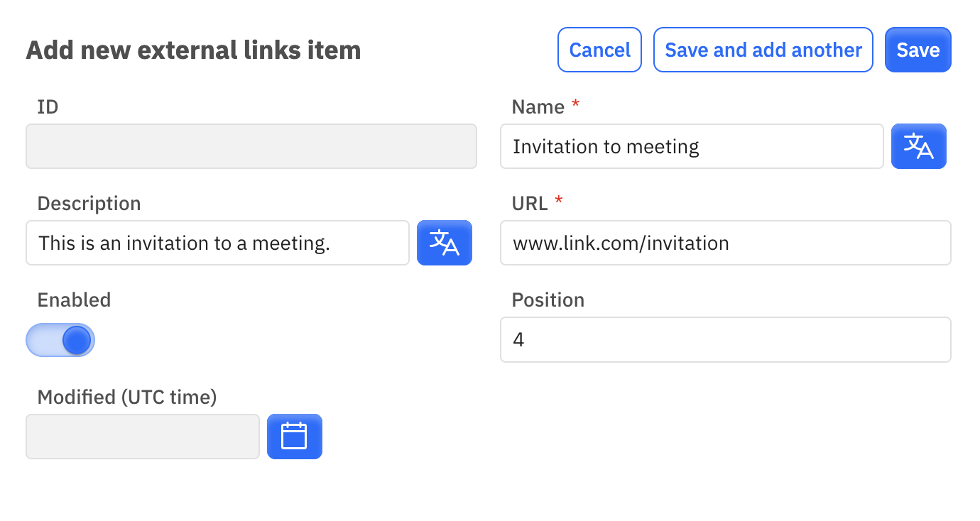Click Save and add another
Viewport: 980px width, 521px height.
(x=763, y=50)
